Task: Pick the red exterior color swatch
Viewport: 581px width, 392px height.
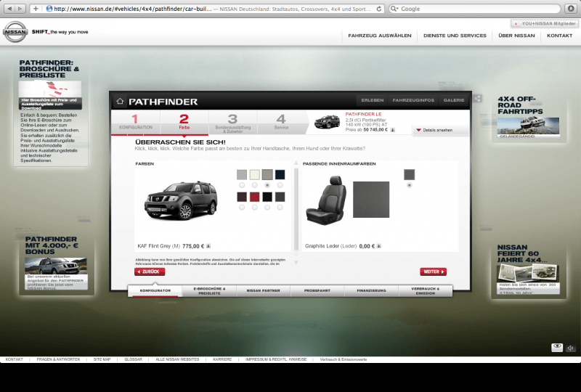Action: (255, 197)
